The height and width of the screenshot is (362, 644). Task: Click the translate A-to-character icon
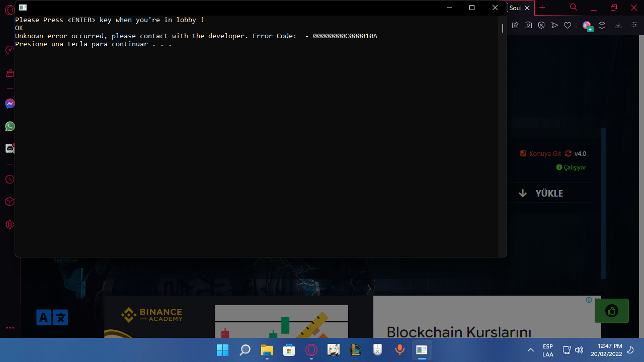pyautogui.click(x=52, y=317)
